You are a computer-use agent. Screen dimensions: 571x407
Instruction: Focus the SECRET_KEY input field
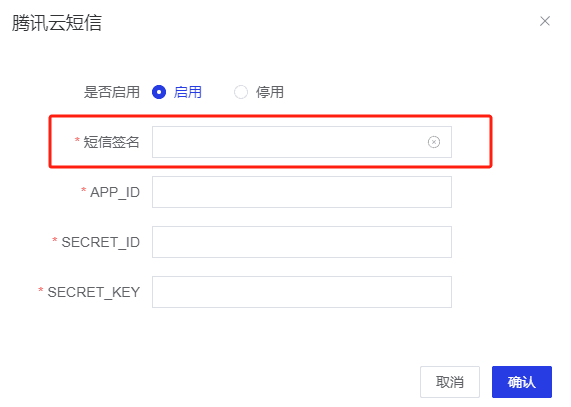point(302,292)
